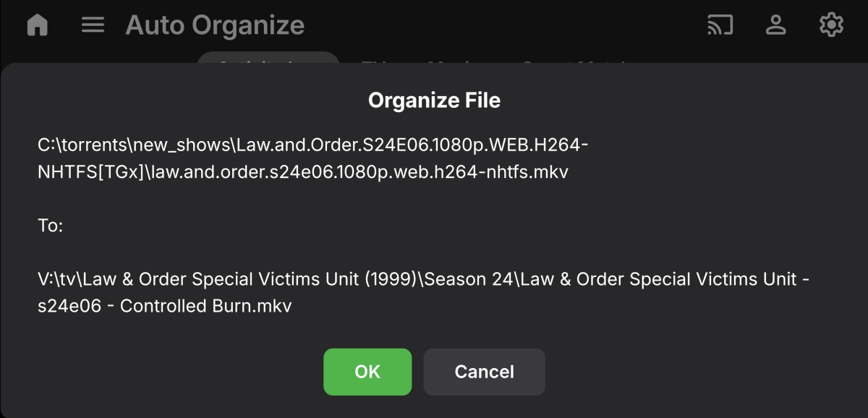The image size is (868, 418).
Task: Go to the Home screen icon
Action: click(37, 25)
